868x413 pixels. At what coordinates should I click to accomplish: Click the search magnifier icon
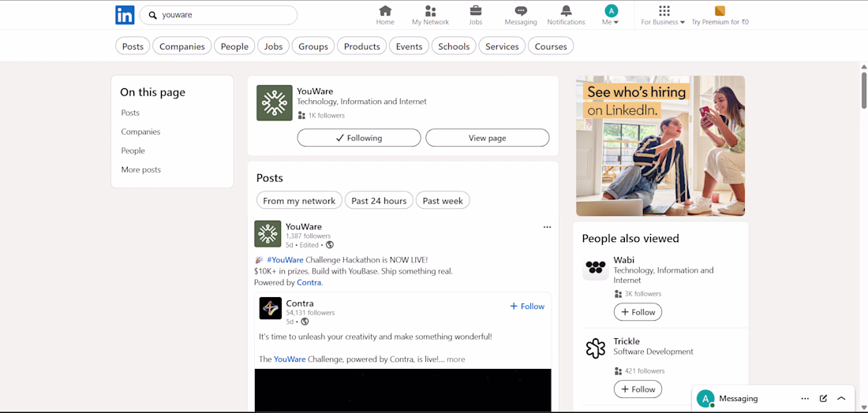153,16
